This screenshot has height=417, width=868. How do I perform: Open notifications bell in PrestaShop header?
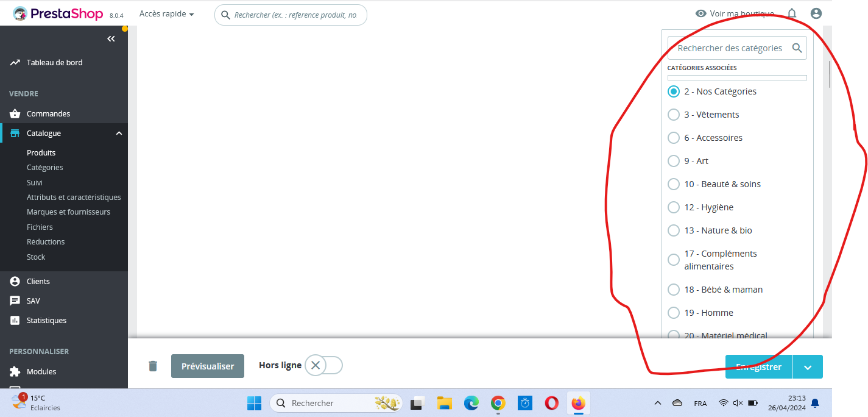pyautogui.click(x=792, y=13)
